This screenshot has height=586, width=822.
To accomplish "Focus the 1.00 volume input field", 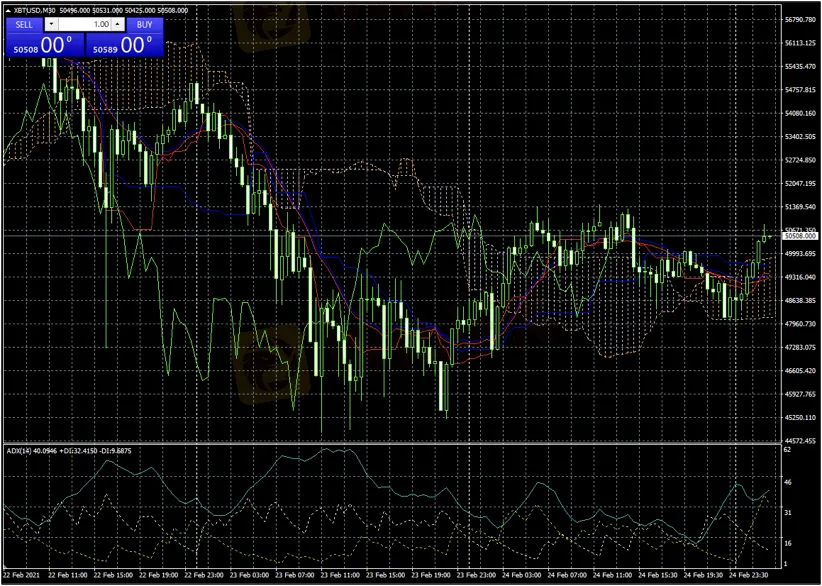I will [x=88, y=24].
